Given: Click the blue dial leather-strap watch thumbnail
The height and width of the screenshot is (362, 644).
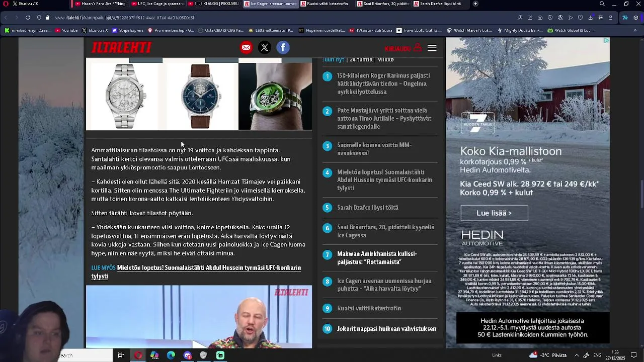Looking at the screenshot, I should coord(200,96).
